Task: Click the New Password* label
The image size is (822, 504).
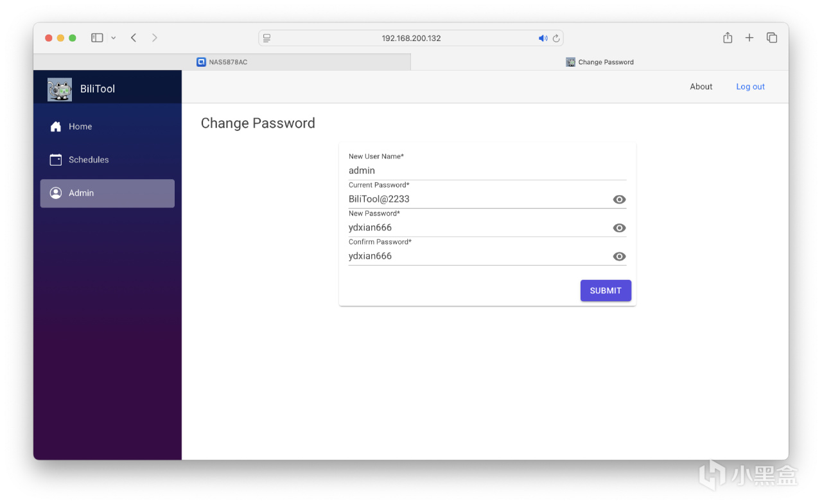Action: [374, 213]
